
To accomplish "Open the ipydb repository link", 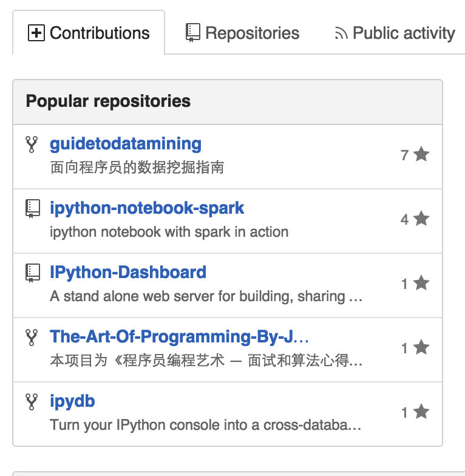I will tap(72, 401).
